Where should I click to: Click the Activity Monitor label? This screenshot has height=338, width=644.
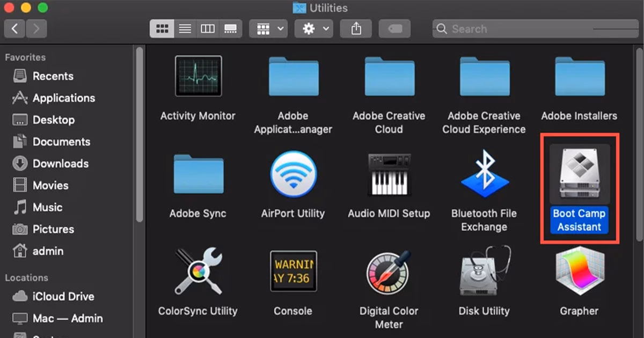coord(198,116)
